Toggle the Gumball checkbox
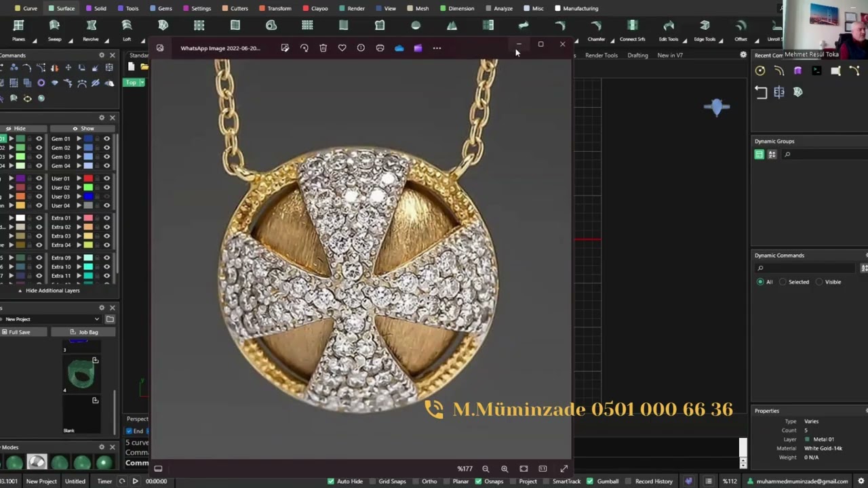Image resolution: width=868 pixels, height=488 pixels. (589, 481)
